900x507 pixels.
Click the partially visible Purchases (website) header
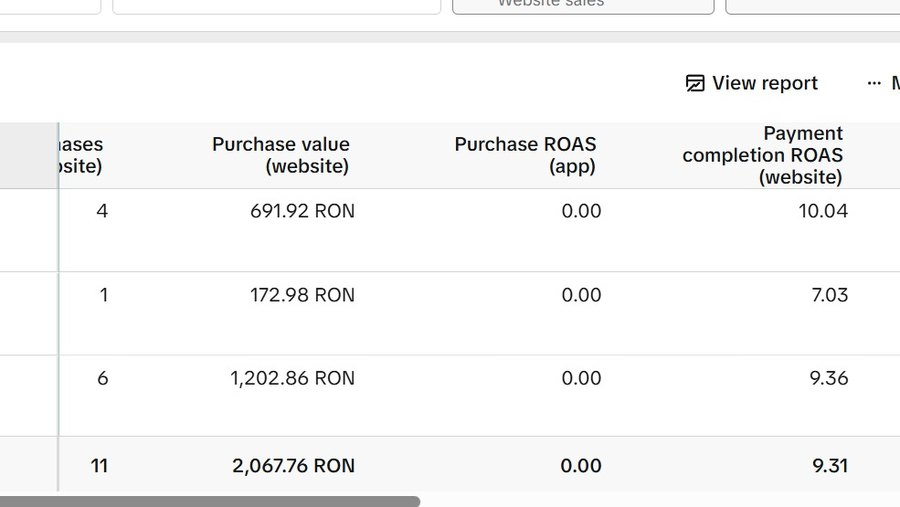click(81, 155)
